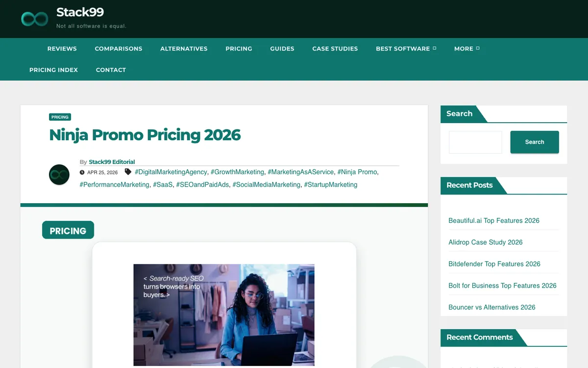This screenshot has height=368, width=588.
Task: Click the author avatar beside Stack99 Editorial
Action: click(x=59, y=175)
